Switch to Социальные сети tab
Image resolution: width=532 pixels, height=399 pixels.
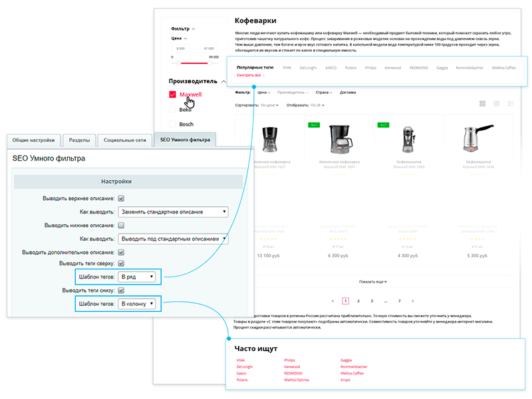(x=125, y=140)
